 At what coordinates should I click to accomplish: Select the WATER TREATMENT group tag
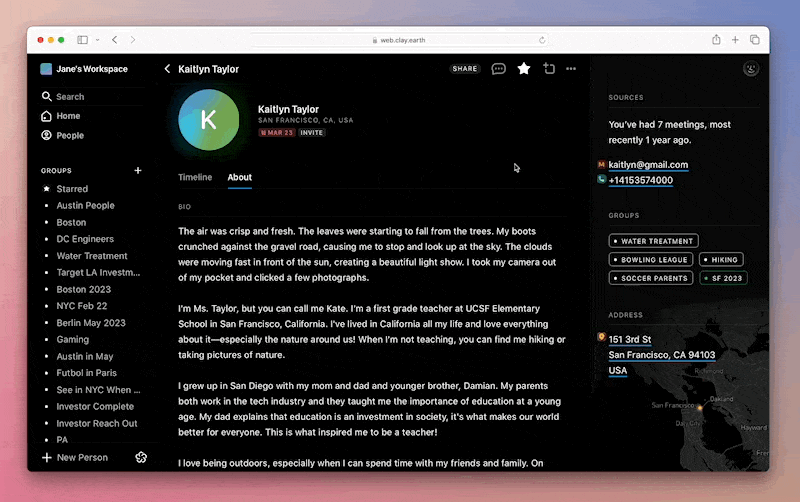tap(653, 241)
